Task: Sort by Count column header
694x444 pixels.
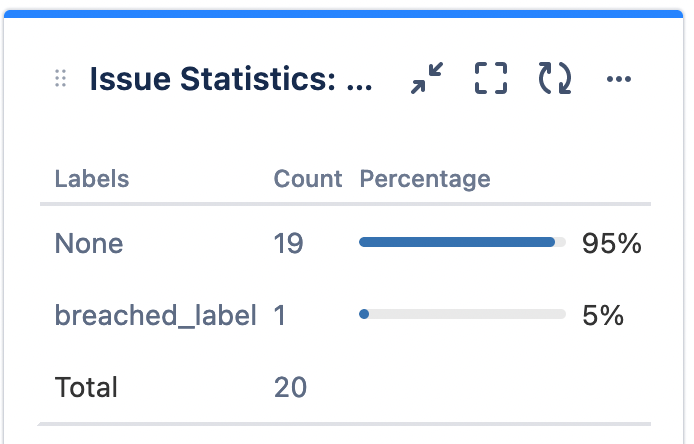Action: tap(308, 179)
